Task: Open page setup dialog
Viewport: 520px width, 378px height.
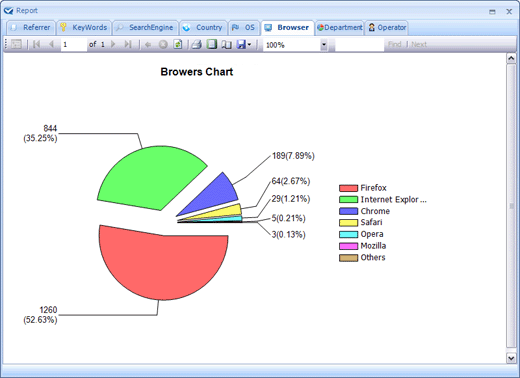Action: [227, 44]
